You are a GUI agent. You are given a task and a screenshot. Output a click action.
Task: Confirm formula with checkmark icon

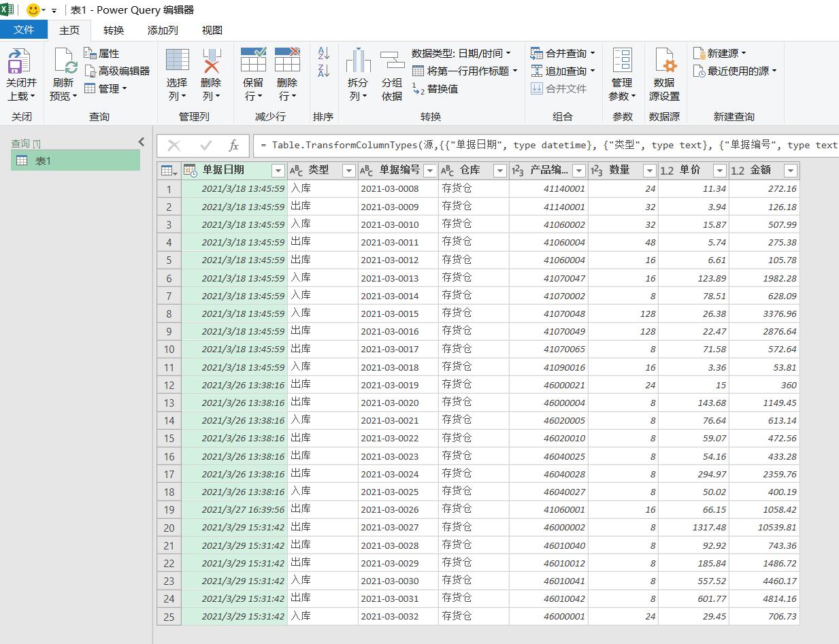[x=206, y=145]
